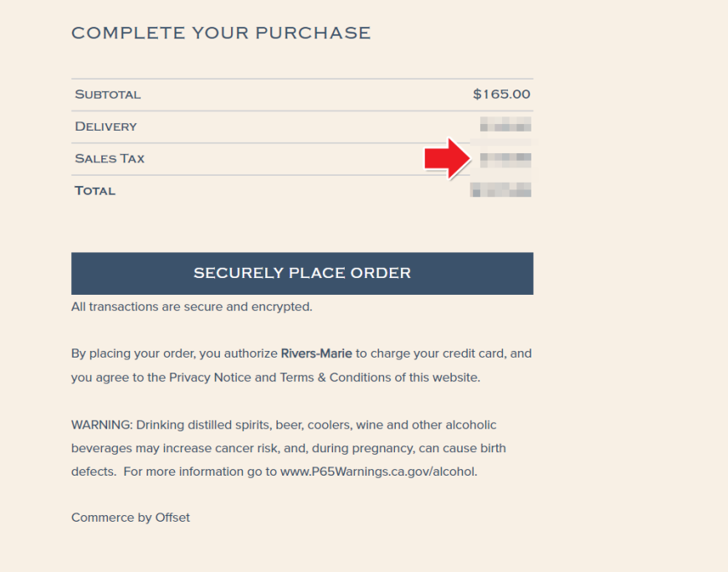This screenshot has height=572, width=728.
Task: Click the red arrow pointing at sales tax
Action: [x=448, y=158]
